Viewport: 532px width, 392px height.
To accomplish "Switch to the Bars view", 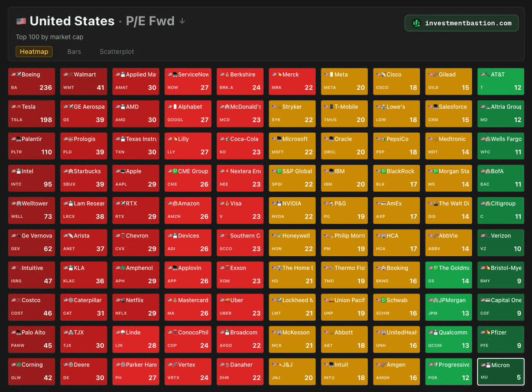I will [x=74, y=51].
